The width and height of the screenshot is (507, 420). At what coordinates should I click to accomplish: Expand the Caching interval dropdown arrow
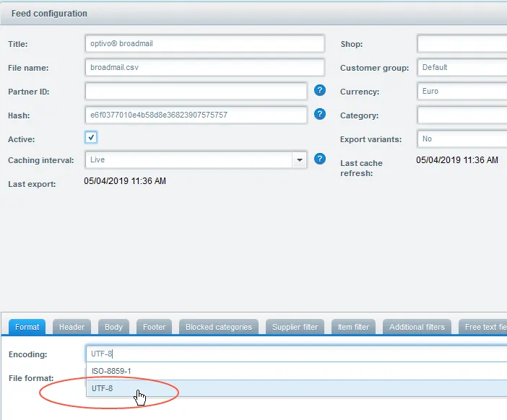click(x=300, y=159)
